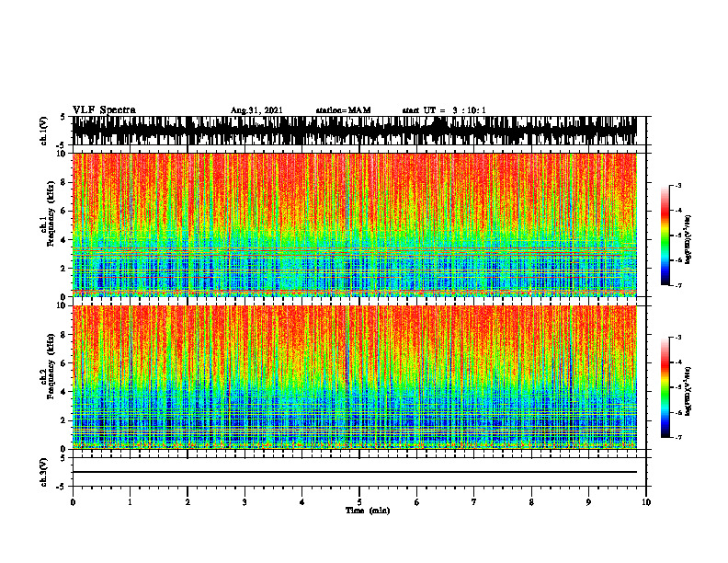
Task: Click the ch.1 color bar "-7" label
Action: click(678, 285)
